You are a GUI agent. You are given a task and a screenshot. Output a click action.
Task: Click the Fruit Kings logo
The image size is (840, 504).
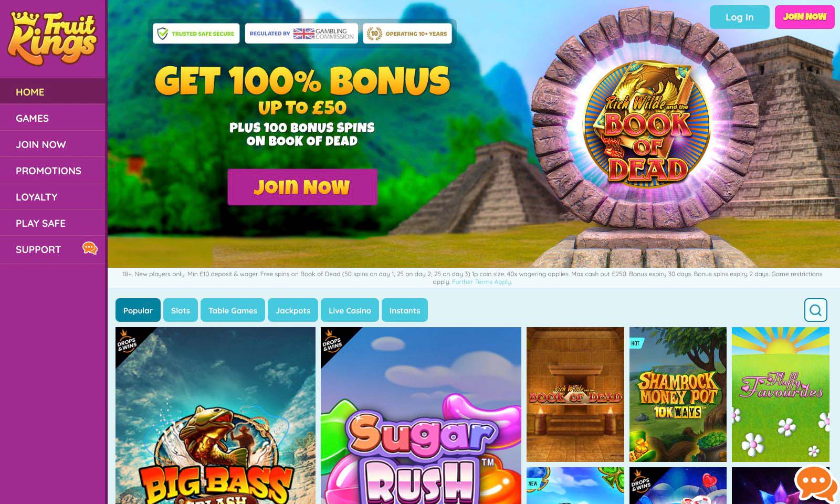pos(52,38)
